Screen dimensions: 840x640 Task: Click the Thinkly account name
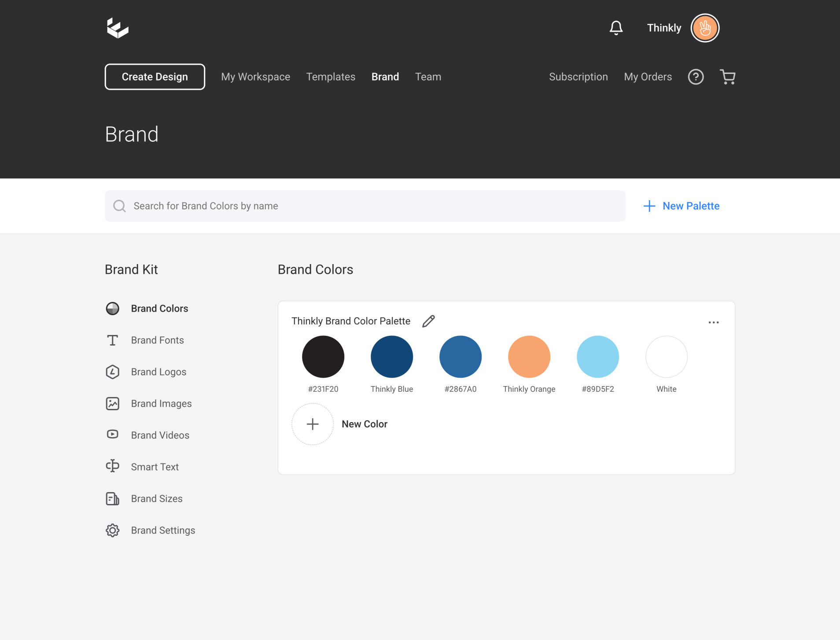click(664, 28)
